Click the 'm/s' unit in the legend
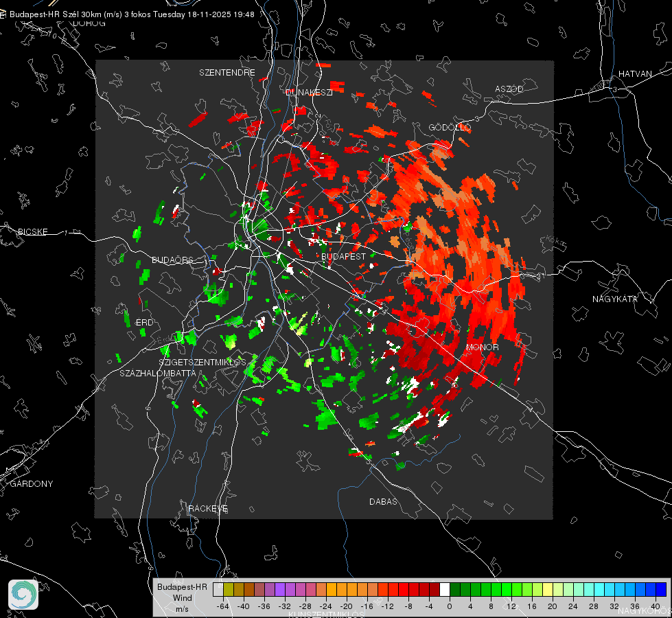The width and height of the screenshot is (672, 618). click(182, 608)
